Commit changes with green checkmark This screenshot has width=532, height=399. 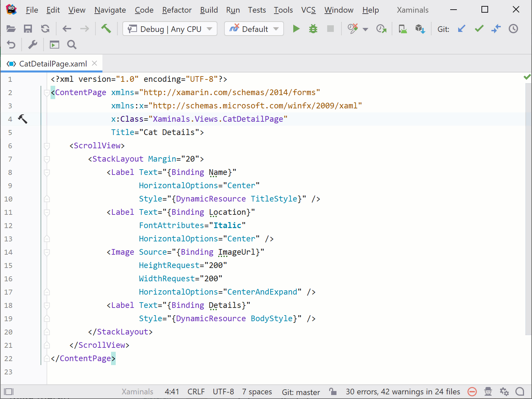click(479, 29)
